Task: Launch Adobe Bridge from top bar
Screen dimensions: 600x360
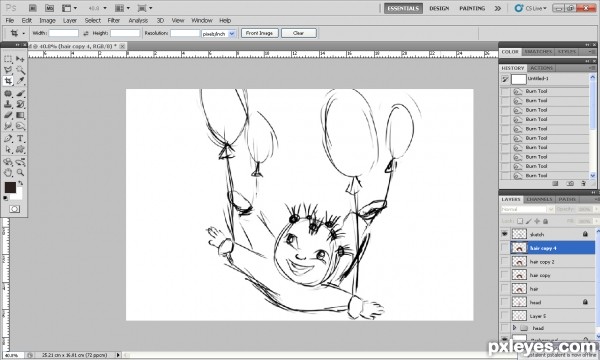Action: click(x=33, y=8)
